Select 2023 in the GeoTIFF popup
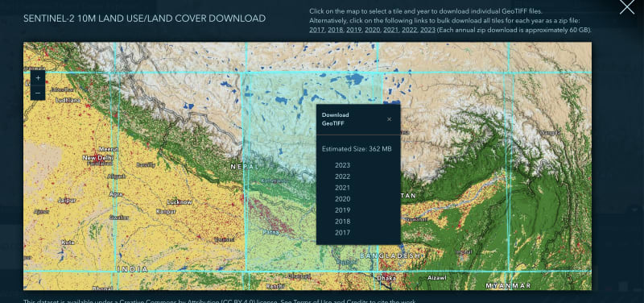 343,165
